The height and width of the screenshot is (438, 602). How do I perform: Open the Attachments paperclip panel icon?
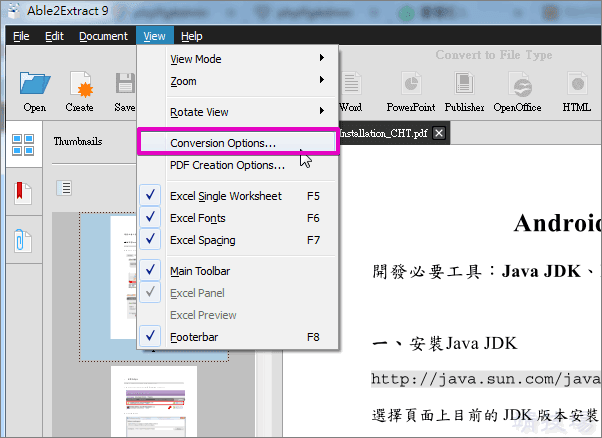coord(22,241)
